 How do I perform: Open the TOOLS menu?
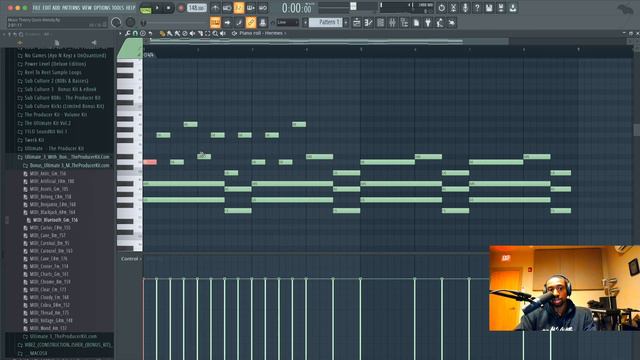click(118, 8)
